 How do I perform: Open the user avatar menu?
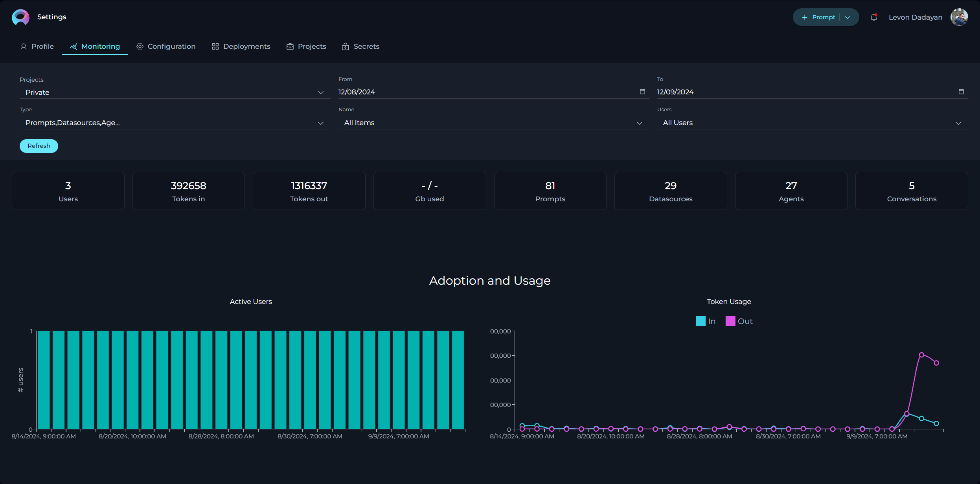pos(959,17)
